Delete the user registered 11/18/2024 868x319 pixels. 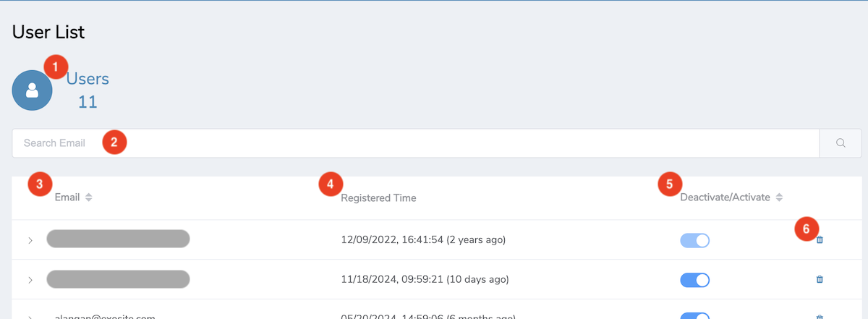(820, 279)
